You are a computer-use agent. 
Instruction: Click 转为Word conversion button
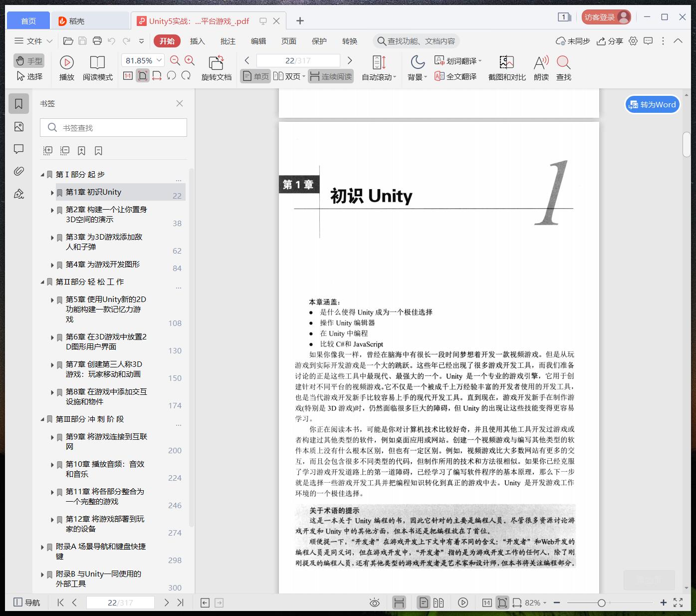(653, 104)
